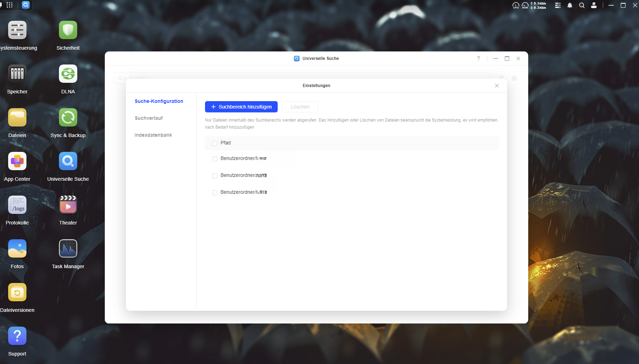The height and width of the screenshot is (364, 639).
Task: Click the network speed indicator
Action: (x=538, y=5)
